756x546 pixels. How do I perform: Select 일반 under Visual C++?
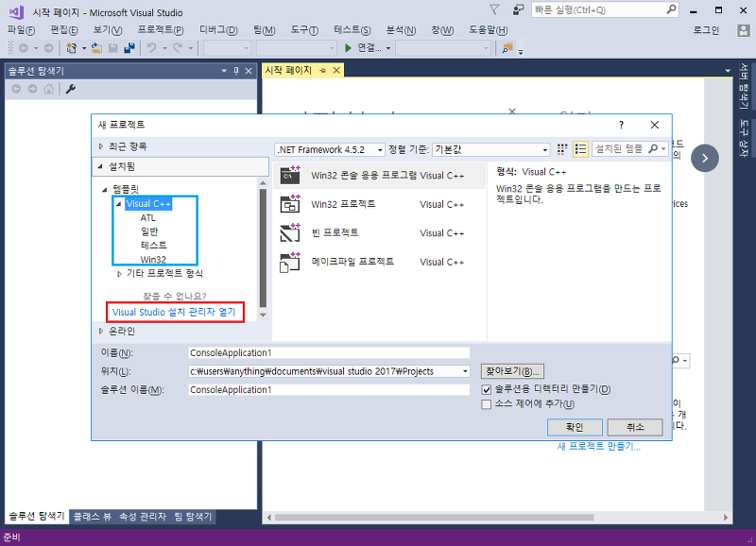tap(149, 231)
